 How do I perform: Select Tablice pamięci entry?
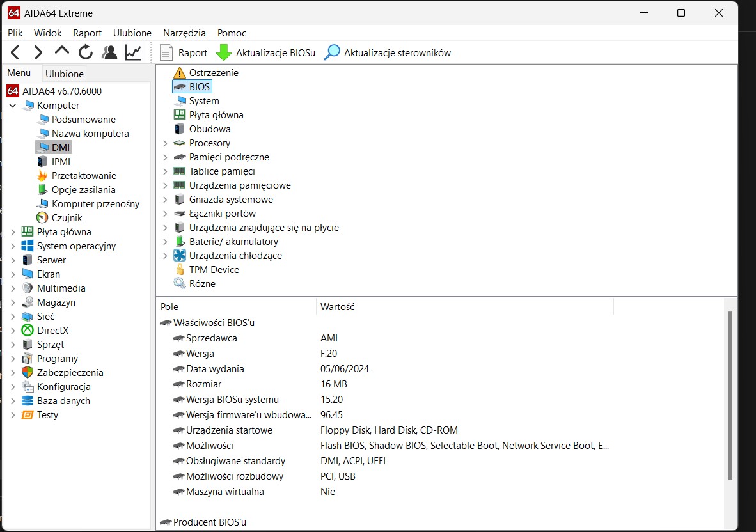tap(222, 171)
